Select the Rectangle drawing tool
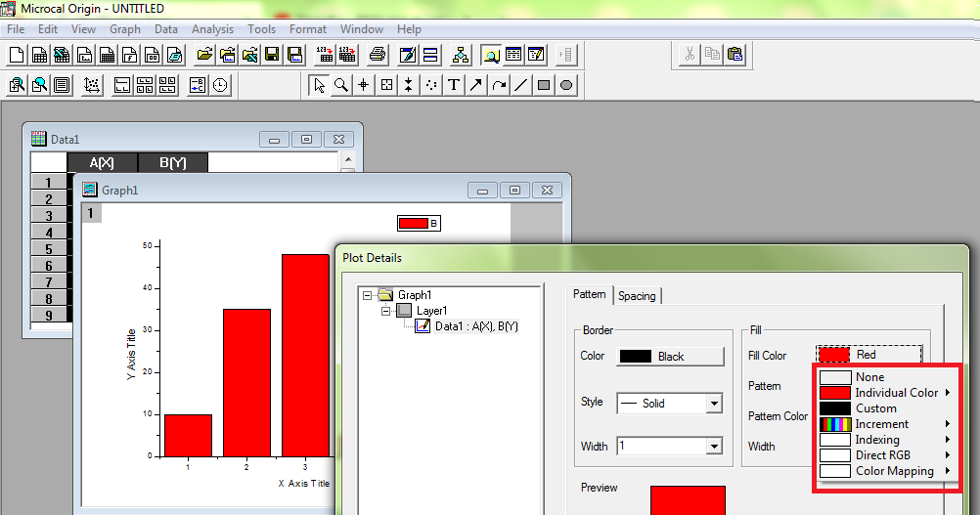Screen dimensions: 980x515 (x=544, y=85)
